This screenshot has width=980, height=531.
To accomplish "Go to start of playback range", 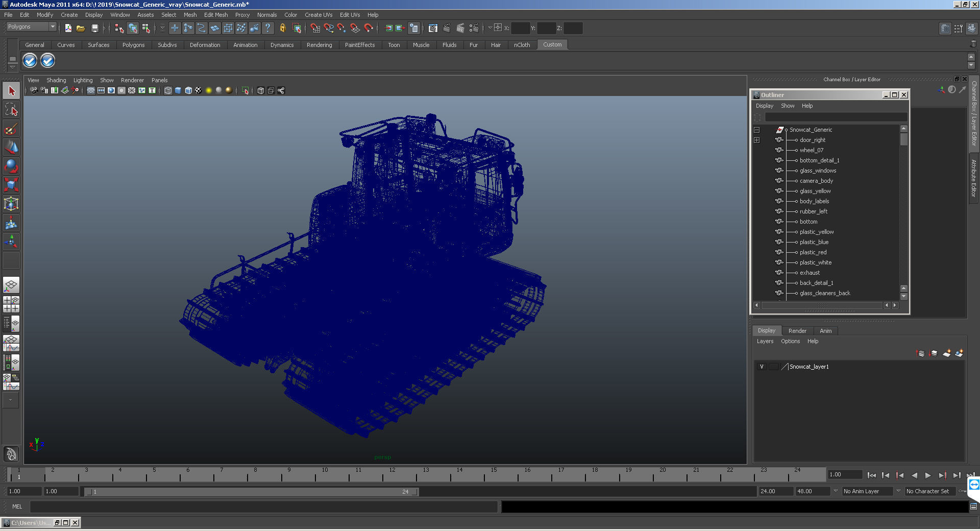I will (871, 475).
